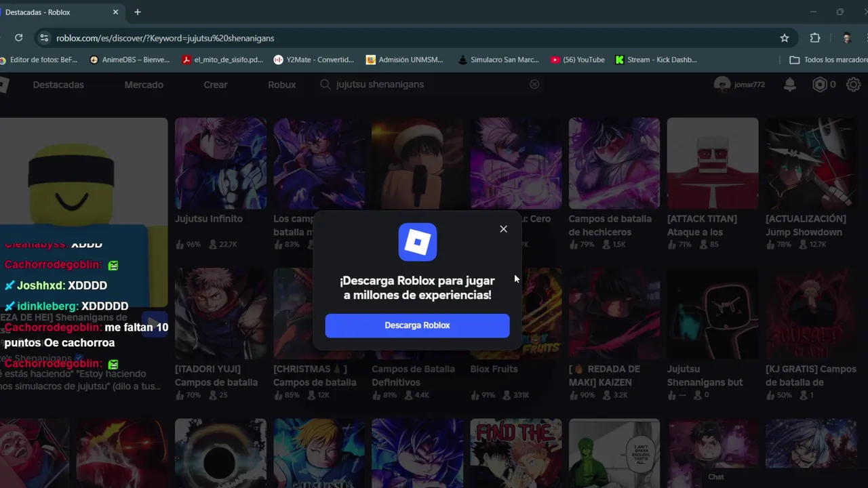The height and width of the screenshot is (488, 868).
Task: Open the yellow noob avatar game thumbnail
Action: 83,212
